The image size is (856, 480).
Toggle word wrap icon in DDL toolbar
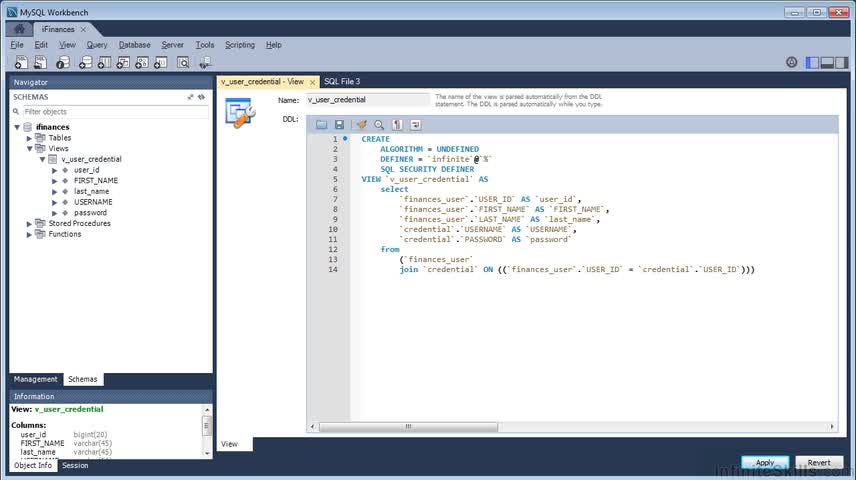(415, 125)
